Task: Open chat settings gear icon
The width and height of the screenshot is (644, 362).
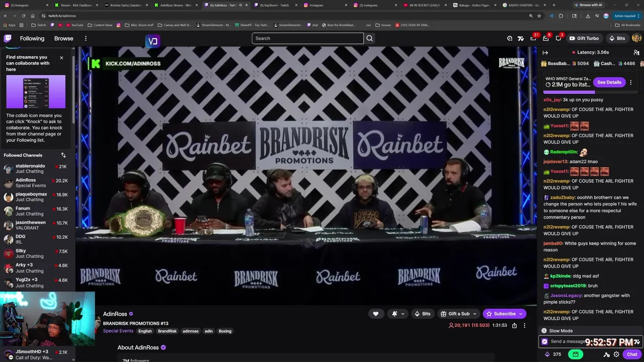Action: (616, 354)
